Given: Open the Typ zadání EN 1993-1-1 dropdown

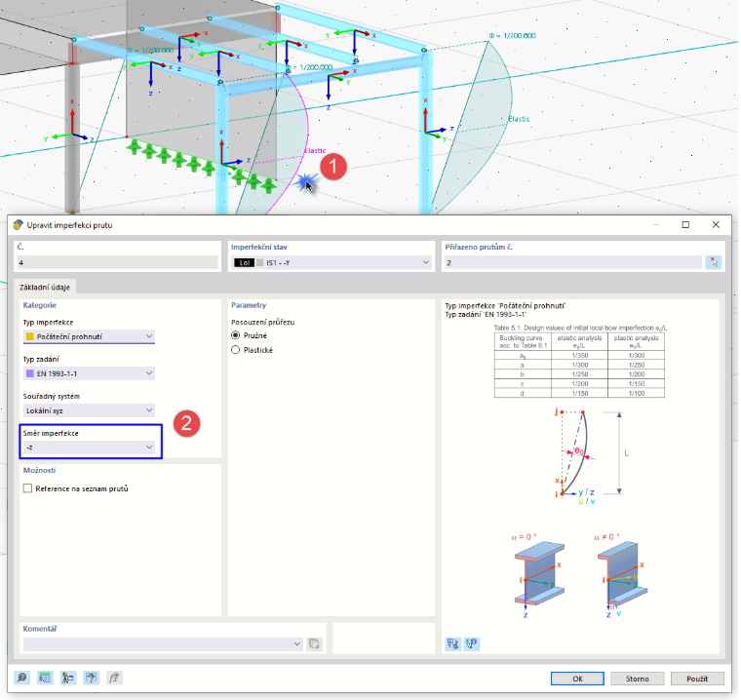Looking at the screenshot, I should 89,373.
